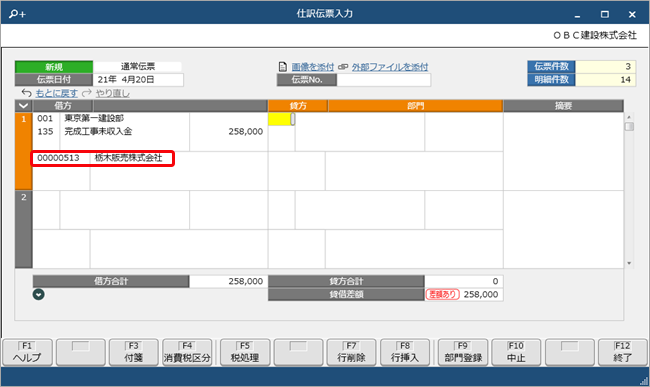
Task: Click F3 付箋 function key
Action: 133,352
